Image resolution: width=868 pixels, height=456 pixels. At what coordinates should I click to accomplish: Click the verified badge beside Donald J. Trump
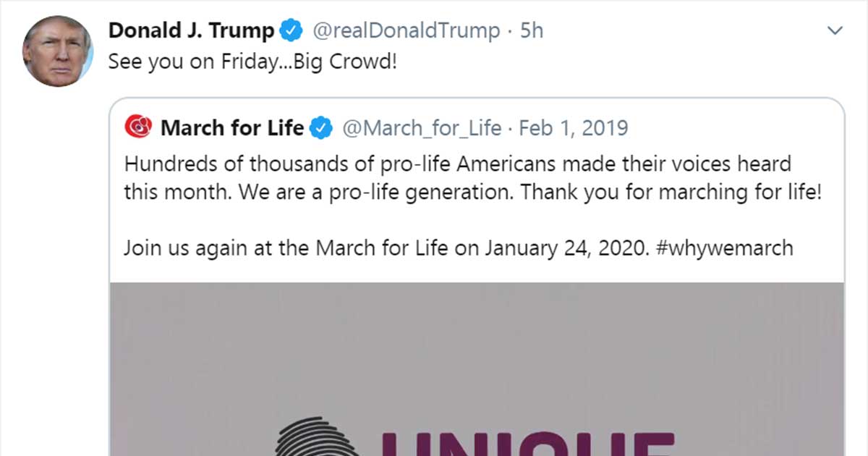[291, 31]
